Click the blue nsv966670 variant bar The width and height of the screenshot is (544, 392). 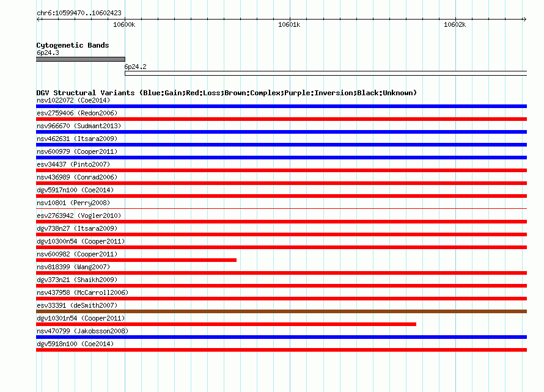coord(281,132)
